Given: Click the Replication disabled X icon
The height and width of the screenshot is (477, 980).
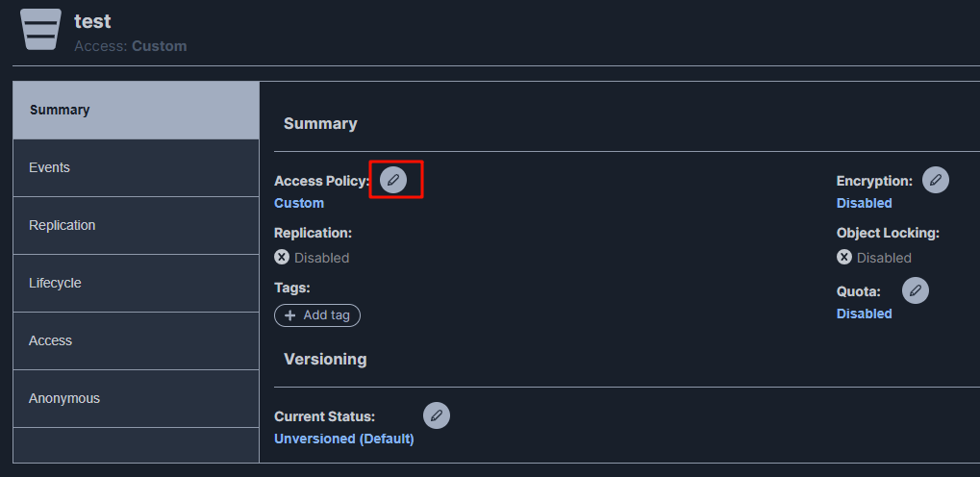Looking at the screenshot, I should [282, 257].
